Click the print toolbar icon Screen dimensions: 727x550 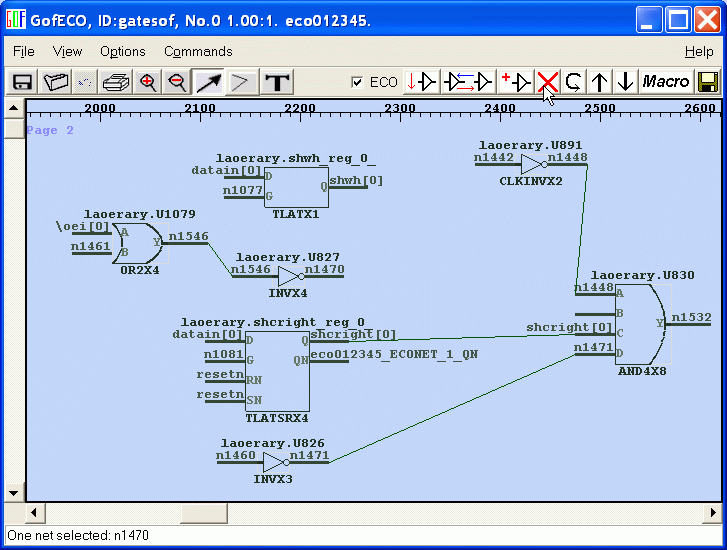coord(117,82)
